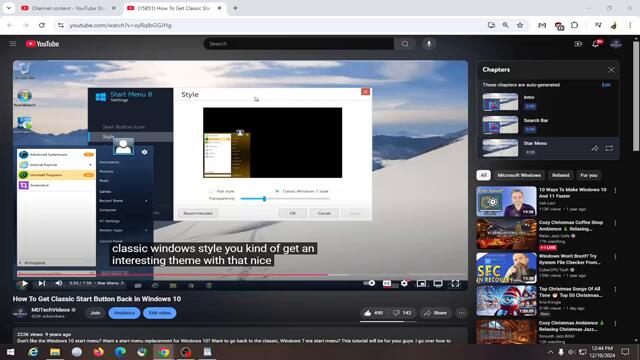Start voice search with the microphone
Image resolution: width=640 pixels, height=360 pixels.
[429, 44]
